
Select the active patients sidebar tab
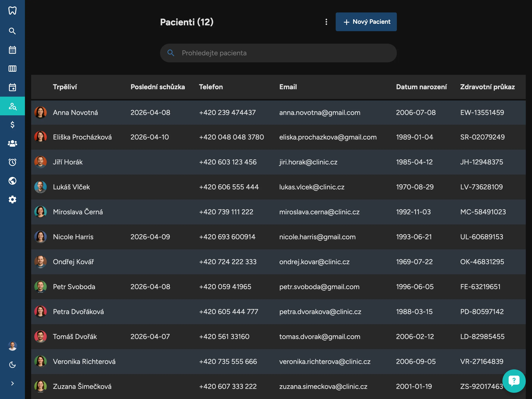pyautogui.click(x=12, y=106)
